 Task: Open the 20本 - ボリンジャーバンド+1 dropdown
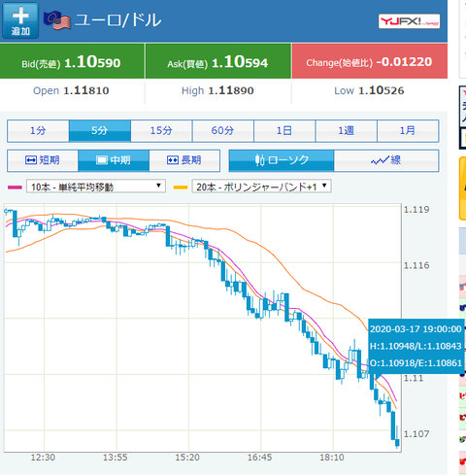click(x=261, y=187)
